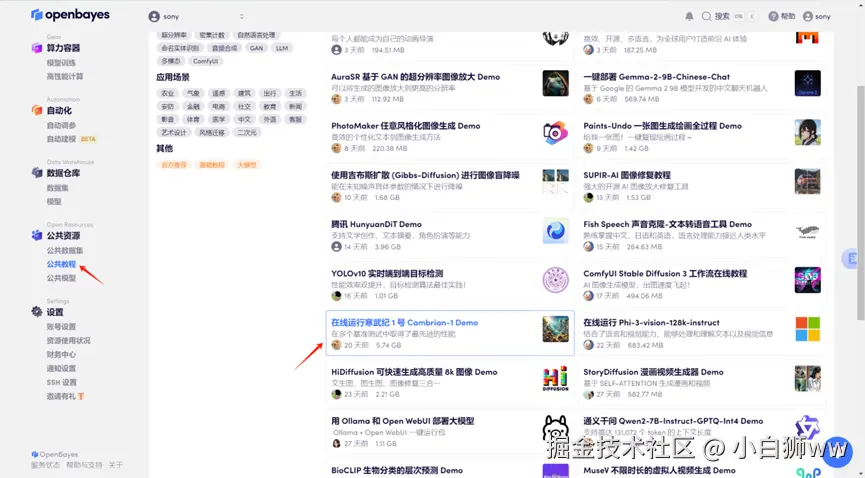Viewport: 865px width, 478px height.
Task: Go to 高性能计算 in sidebar
Action: coord(65,77)
